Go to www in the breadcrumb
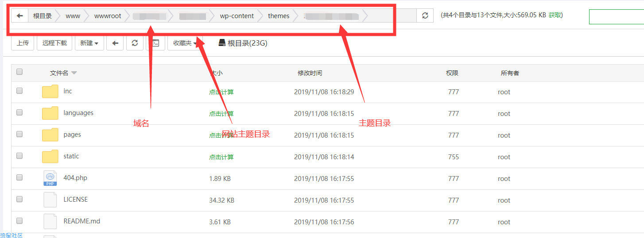This screenshot has width=644, height=238. point(73,16)
